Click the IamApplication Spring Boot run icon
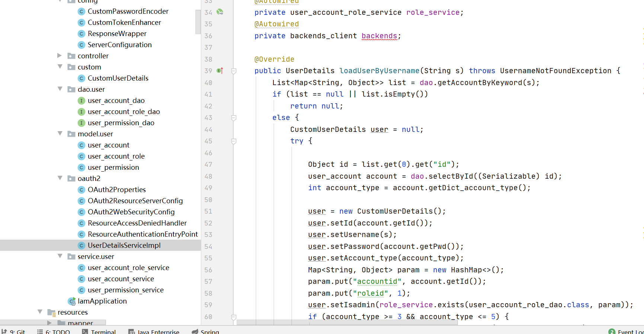The width and height of the screenshot is (644, 334). (72, 301)
